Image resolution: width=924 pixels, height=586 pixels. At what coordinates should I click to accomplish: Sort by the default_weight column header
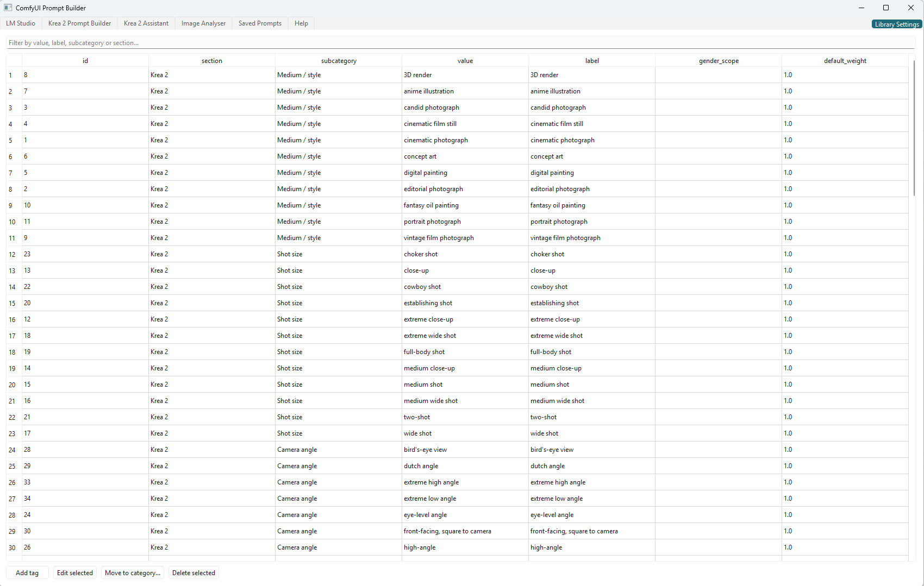(x=845, y=61)
